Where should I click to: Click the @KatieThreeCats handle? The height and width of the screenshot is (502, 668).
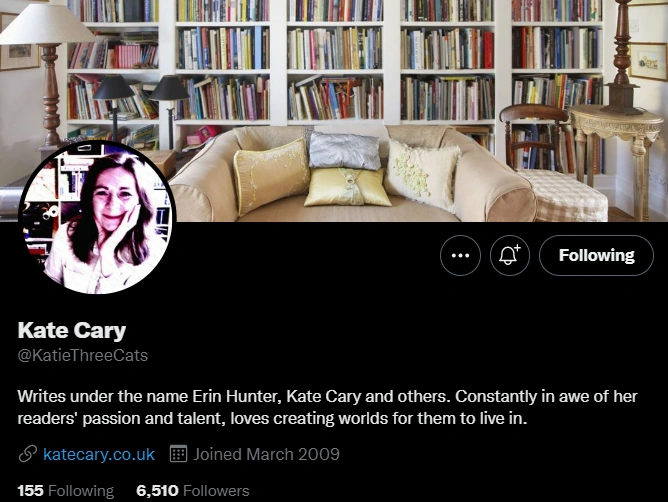83,355
